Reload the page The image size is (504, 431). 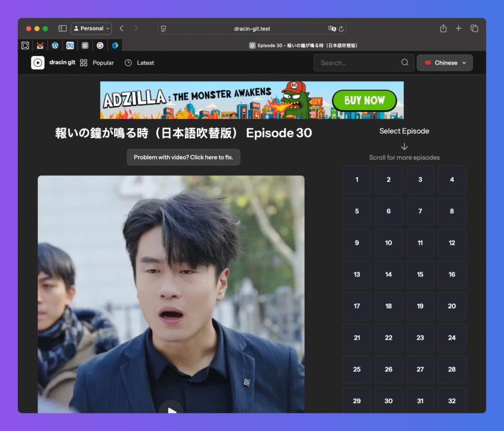click(x=342, y=29)
